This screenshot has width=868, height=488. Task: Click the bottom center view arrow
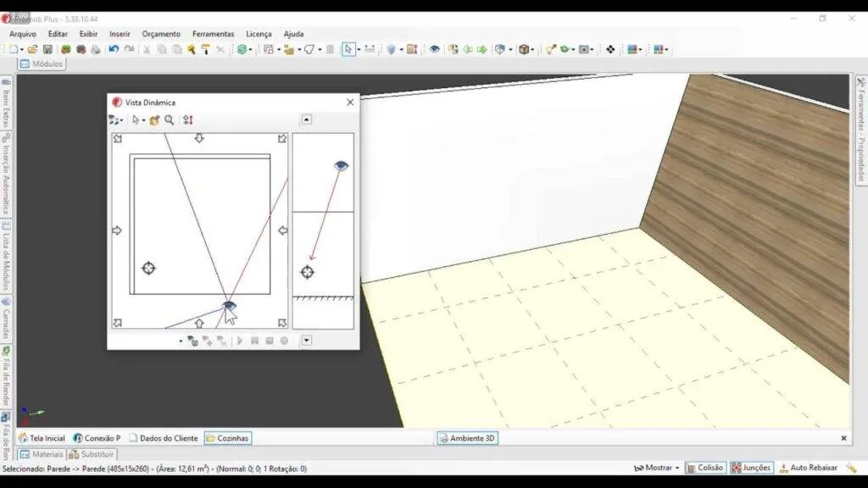point(199,323)
